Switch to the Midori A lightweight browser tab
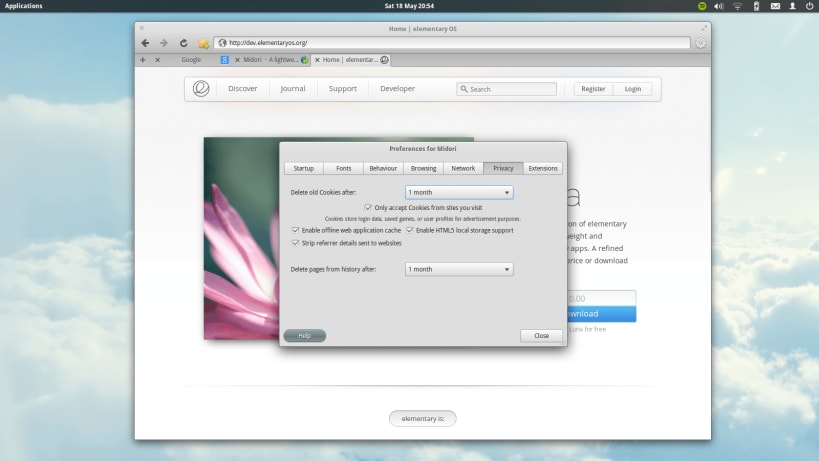Screen dimensions: 819x461 (270, 60)
